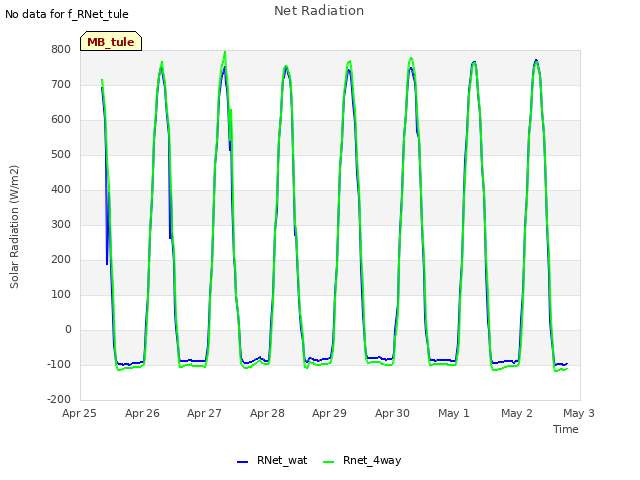The height and width of the screenshot is (480, 640).
Task: Click the 100 y-axis tick label
Action: (x=61, y=295)
